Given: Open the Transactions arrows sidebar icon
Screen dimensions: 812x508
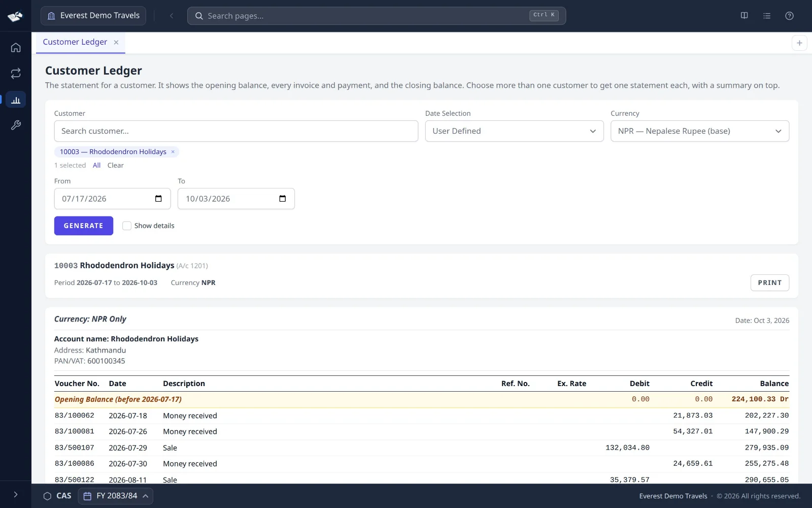Looking at the screenshot, I should coord(16,74).
